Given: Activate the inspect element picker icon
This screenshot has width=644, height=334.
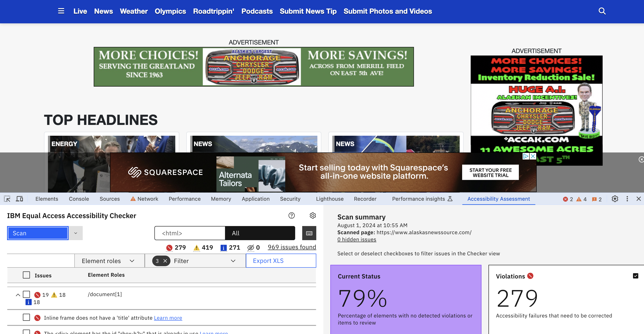Looking at the screenshot, I should 7,199.
